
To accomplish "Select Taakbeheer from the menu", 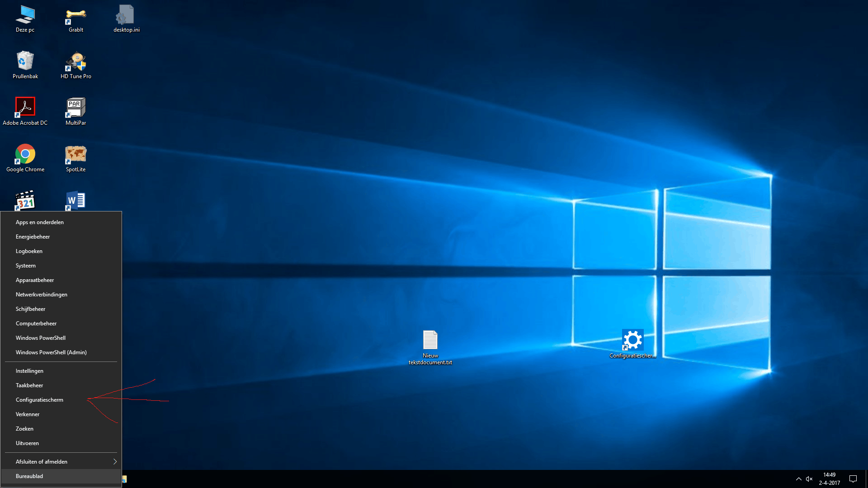I will coord(29,385).
